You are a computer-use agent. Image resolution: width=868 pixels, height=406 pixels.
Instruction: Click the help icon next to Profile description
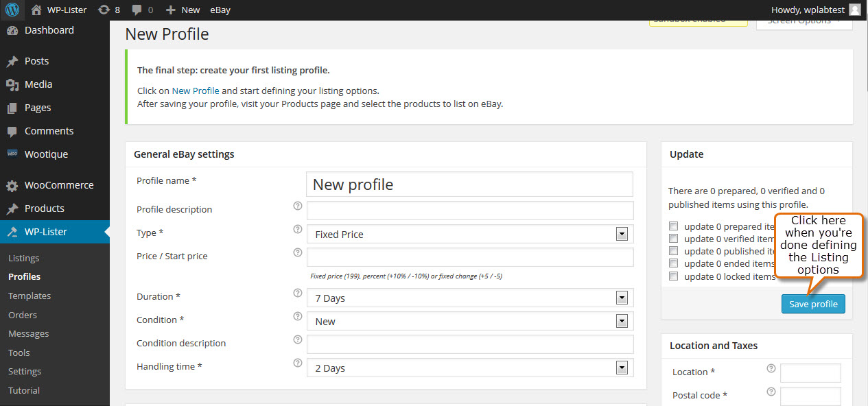(x=298, y=205)
